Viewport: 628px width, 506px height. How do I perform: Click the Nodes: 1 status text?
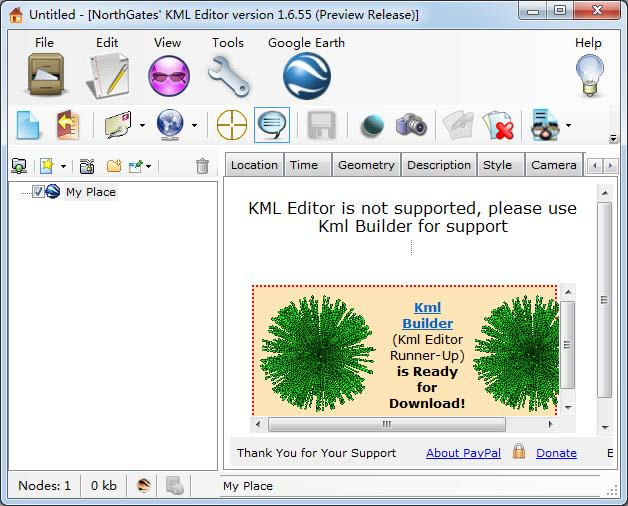[x=44, y=486]
